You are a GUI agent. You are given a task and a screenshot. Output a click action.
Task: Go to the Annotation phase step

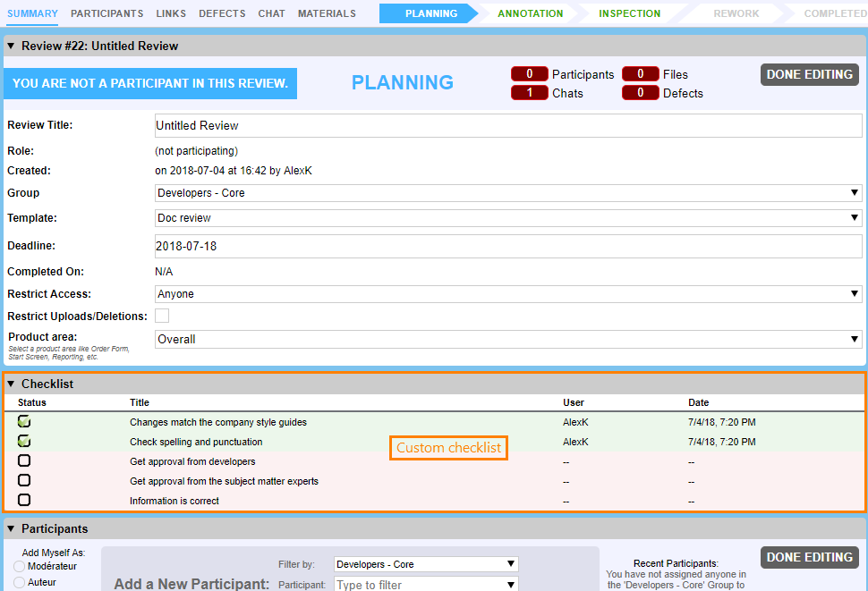coord(530,13)
